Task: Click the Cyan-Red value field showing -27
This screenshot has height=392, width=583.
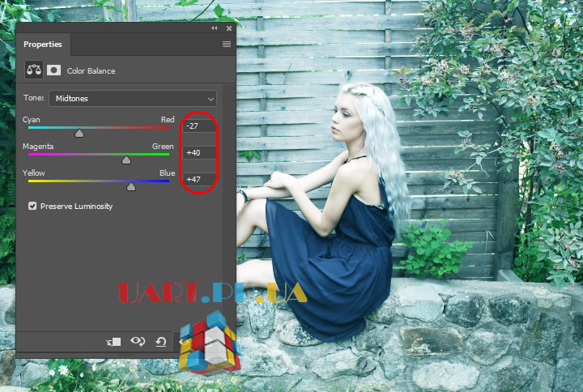Action: (x=199, y=126)
